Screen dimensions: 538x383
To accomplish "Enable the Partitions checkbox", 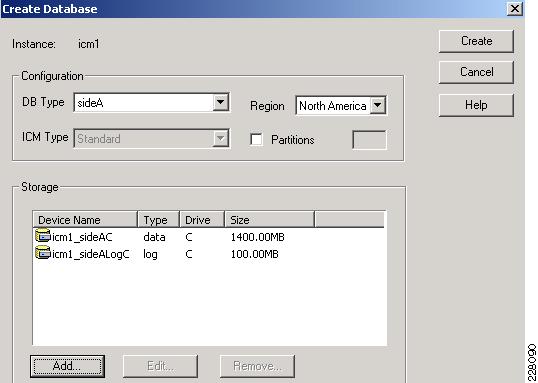I will [257, 140].
